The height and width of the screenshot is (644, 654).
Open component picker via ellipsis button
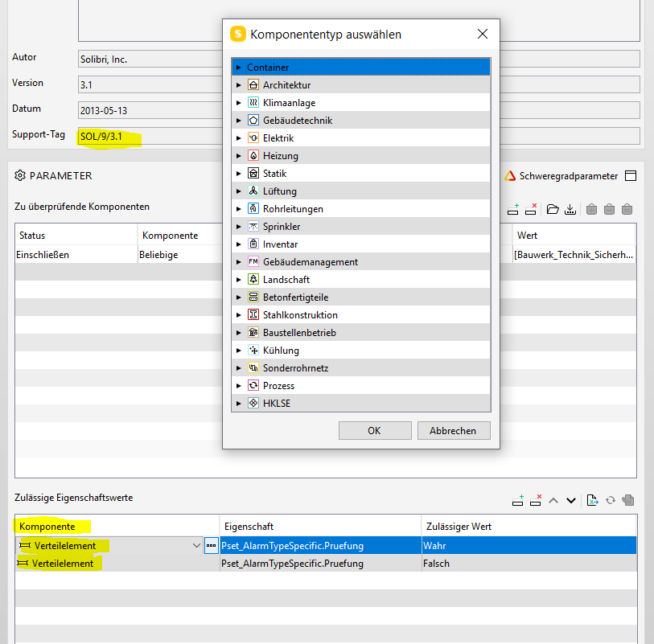coord(211,546)
